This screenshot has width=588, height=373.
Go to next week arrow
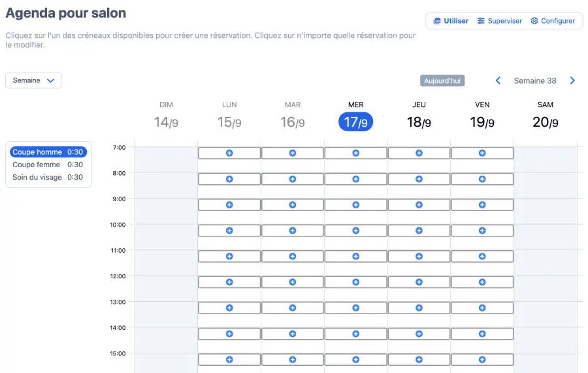(x=572, y=81)
